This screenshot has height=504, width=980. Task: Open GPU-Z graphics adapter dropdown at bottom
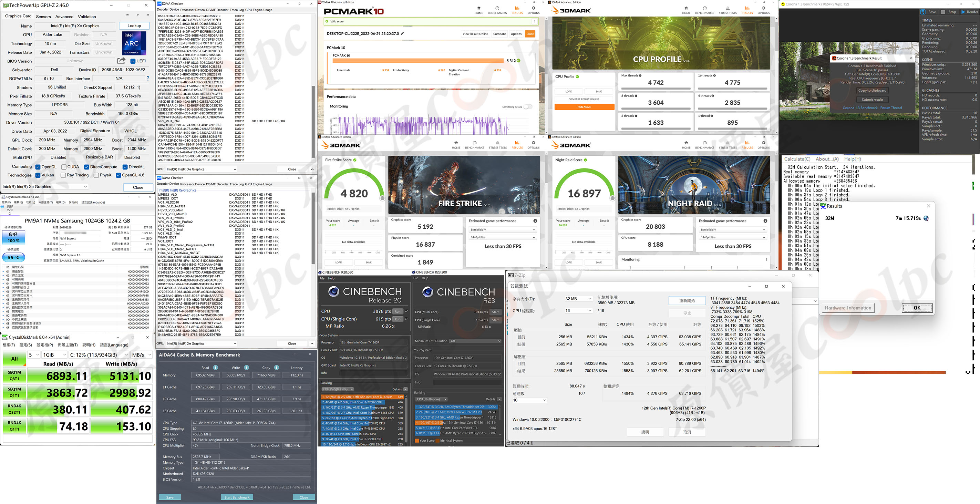(x=45, y=187)
